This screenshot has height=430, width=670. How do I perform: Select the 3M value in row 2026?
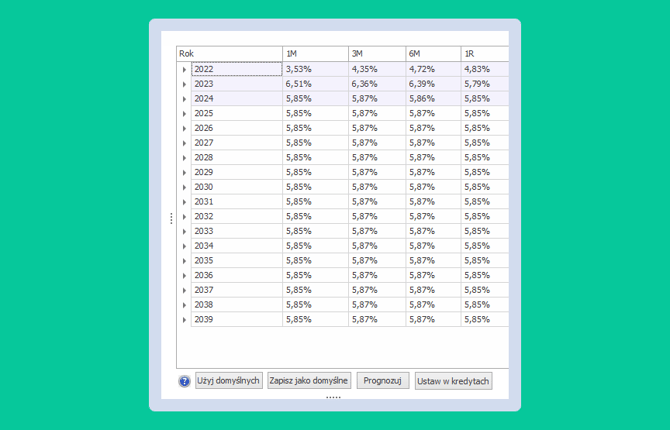click(377, 128)
